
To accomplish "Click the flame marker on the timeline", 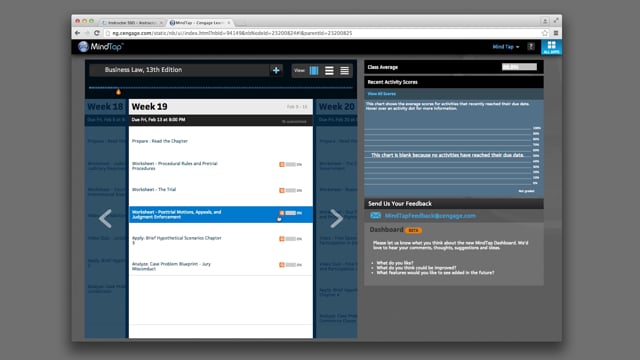I will [x=118, y=92].
